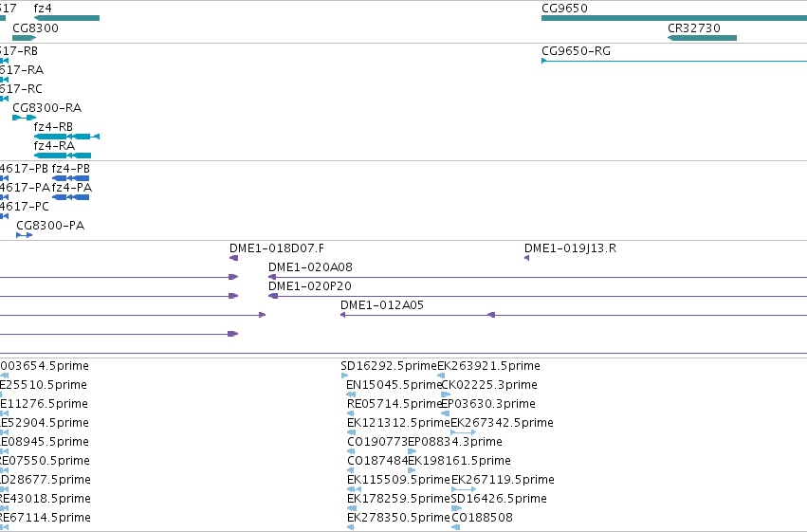This screenshot has width=807, height=532.
Task: Select the DME1-012A05 clone line
Action: [x=574, y=315]
